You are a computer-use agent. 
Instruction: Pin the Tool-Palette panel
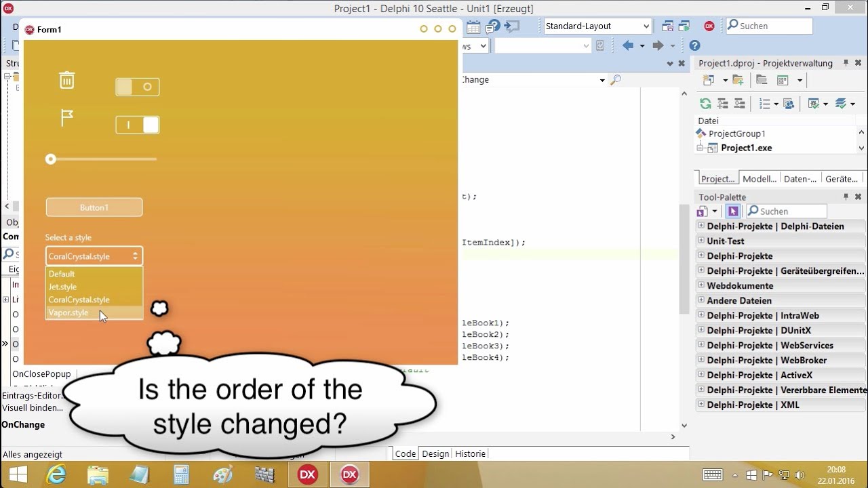(x=846, y=197)
